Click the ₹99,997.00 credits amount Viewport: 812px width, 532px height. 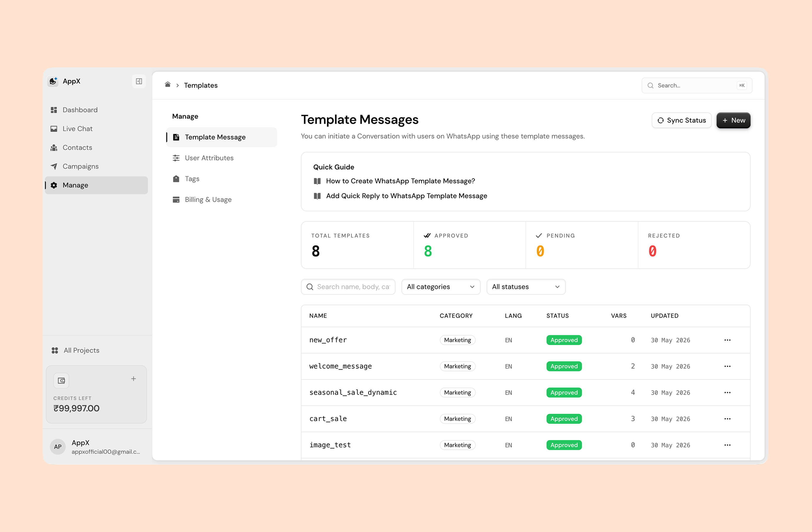click(x=77, y=408)
